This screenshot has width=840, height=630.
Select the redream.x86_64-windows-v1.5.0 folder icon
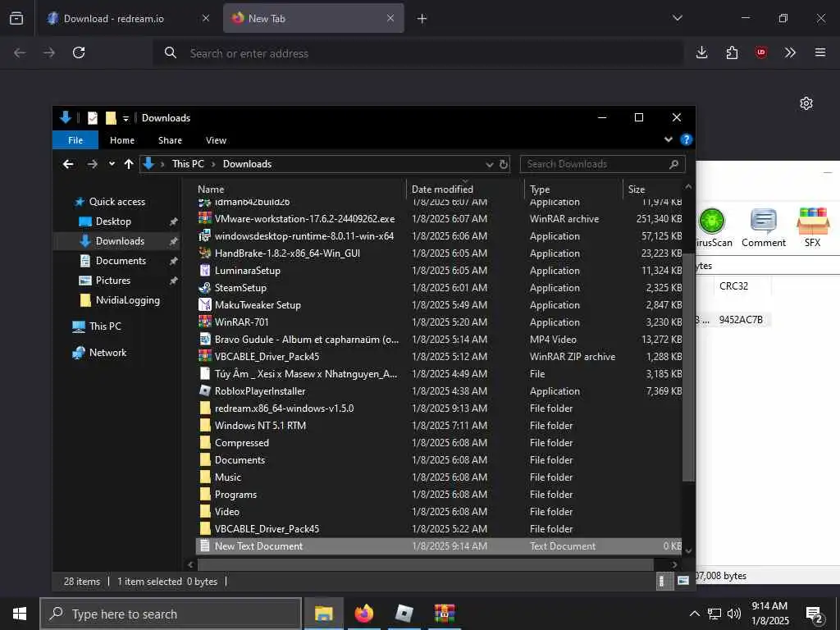coord(204,409)
